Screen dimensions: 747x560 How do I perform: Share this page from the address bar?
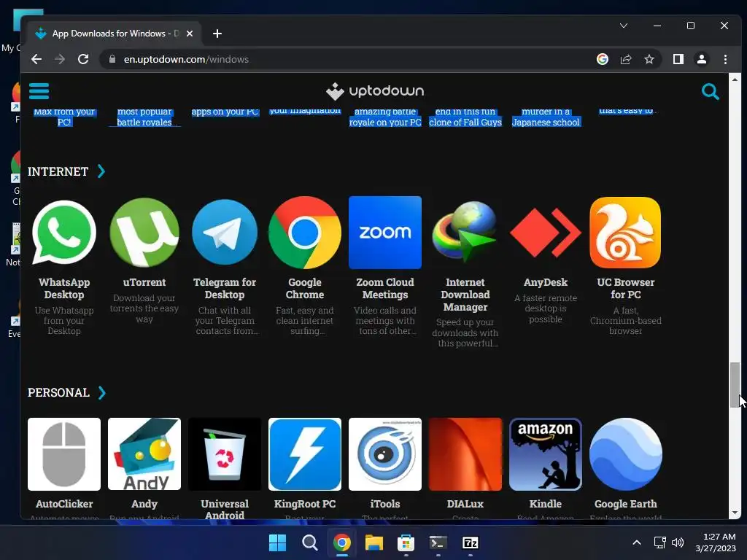click(625, 59)
